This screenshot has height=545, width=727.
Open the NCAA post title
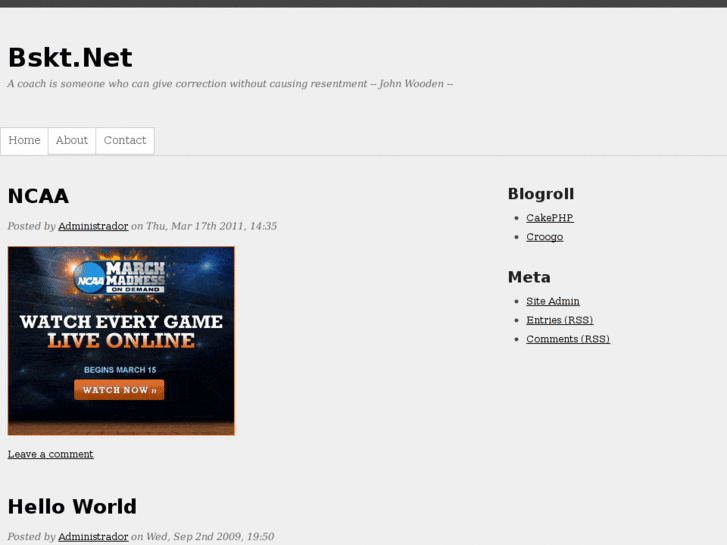[38, 196]
